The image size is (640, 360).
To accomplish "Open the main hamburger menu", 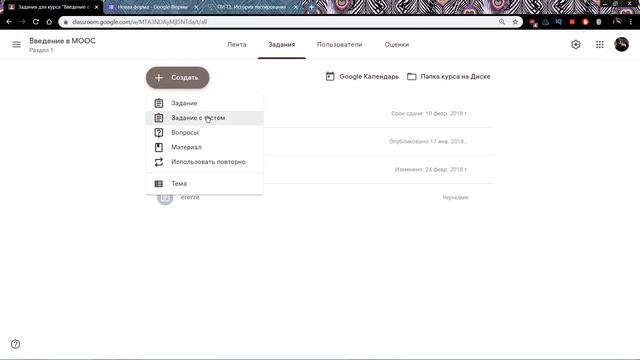I will pyautogui.click(x=16, y=44).
